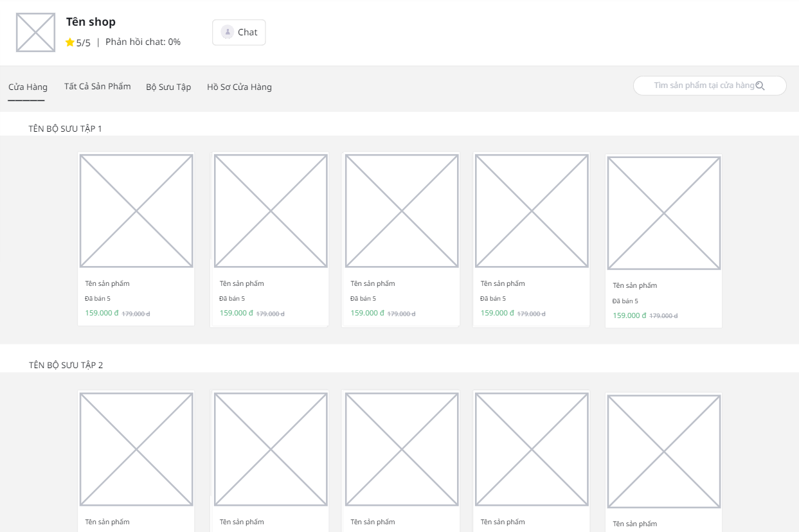The width and height of the screenshot is (799, 532).
Task: Switch to Tất Cả Sản Phẩm tab
Action: [98, 86]
